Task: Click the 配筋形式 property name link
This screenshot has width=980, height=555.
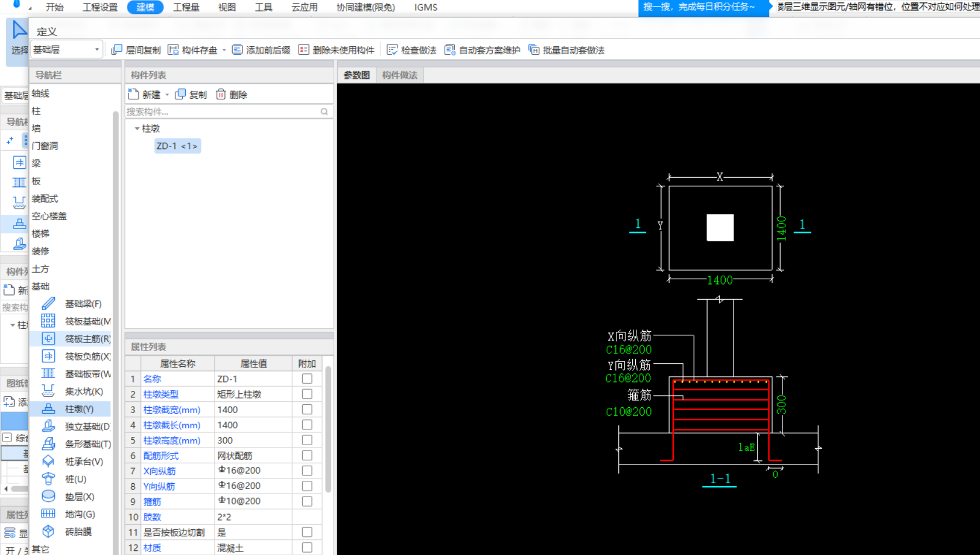Action: pos(161,456)
